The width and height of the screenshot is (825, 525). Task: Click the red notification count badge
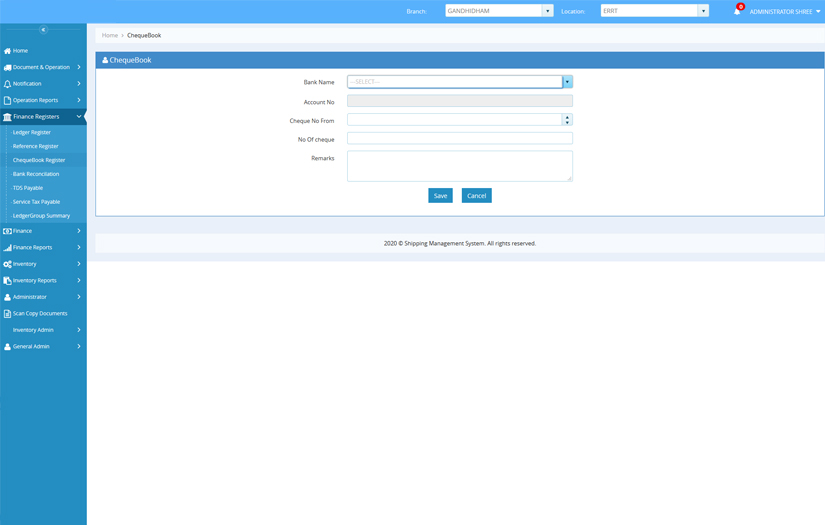[741, 7]
